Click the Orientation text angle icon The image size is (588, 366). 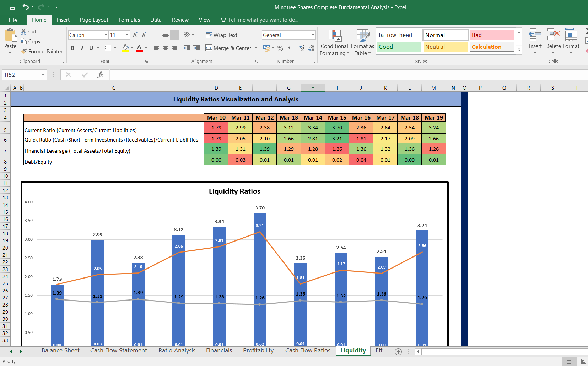click(187, 35)
